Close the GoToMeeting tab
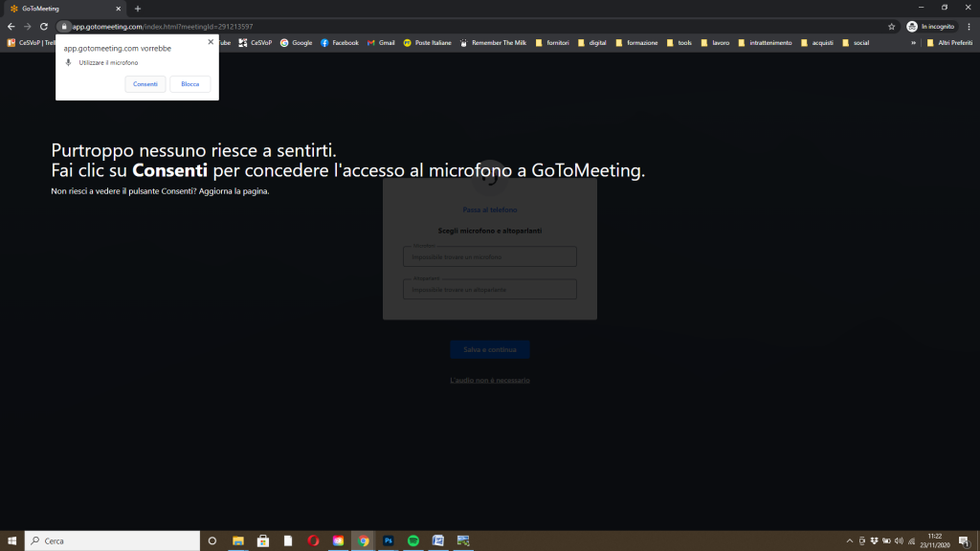This screenshot has height=551, width=980. coord(118,9)
